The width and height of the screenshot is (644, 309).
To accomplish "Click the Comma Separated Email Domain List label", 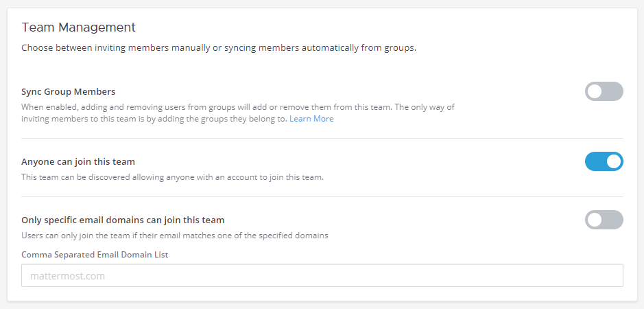I will tap(95, 255).
